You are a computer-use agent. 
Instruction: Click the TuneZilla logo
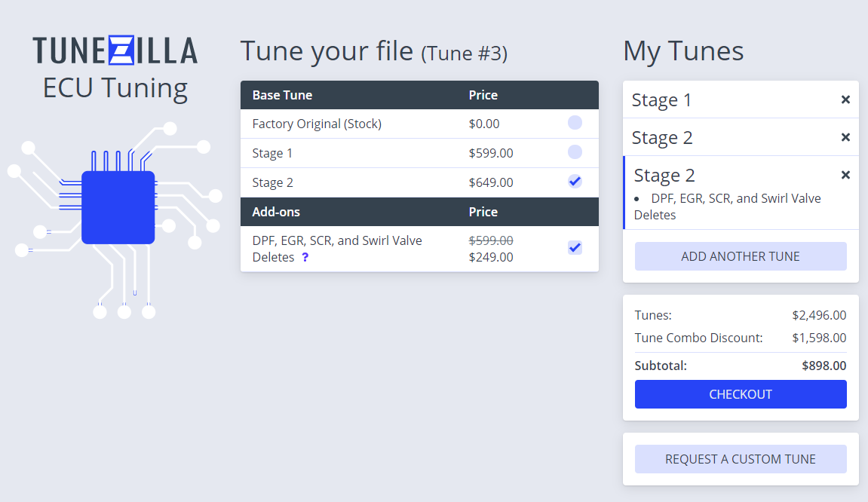(x=115, y=51)
